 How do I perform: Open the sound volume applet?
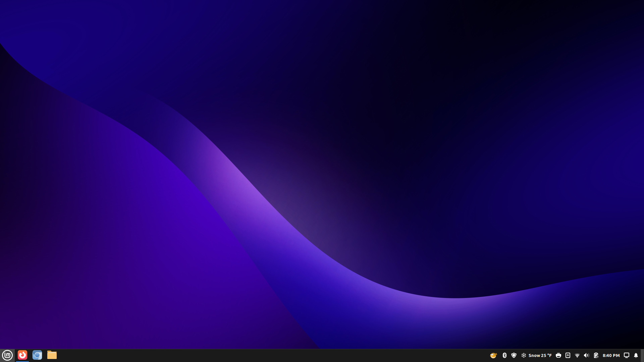(x=586, y=355)
